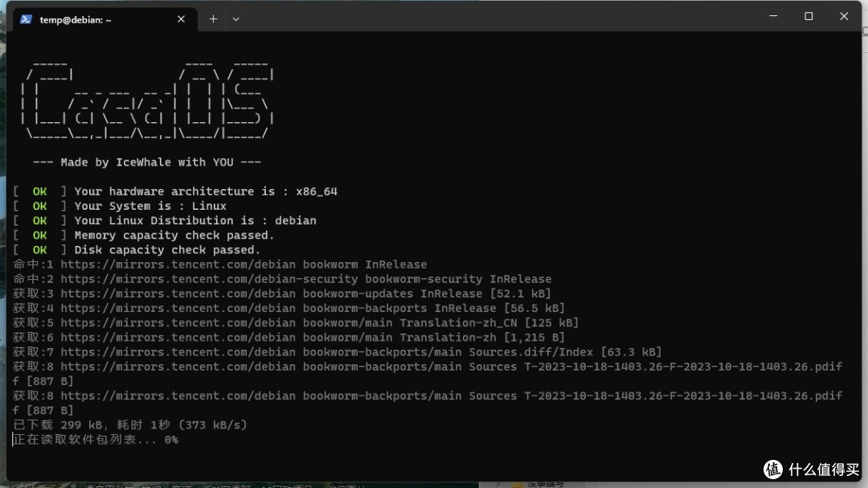This screenshot has height=488, width=868.
Task: Click the 'Made by IceWhale with YOU' line
Action: pyautogui.click(x=145, y=162)
